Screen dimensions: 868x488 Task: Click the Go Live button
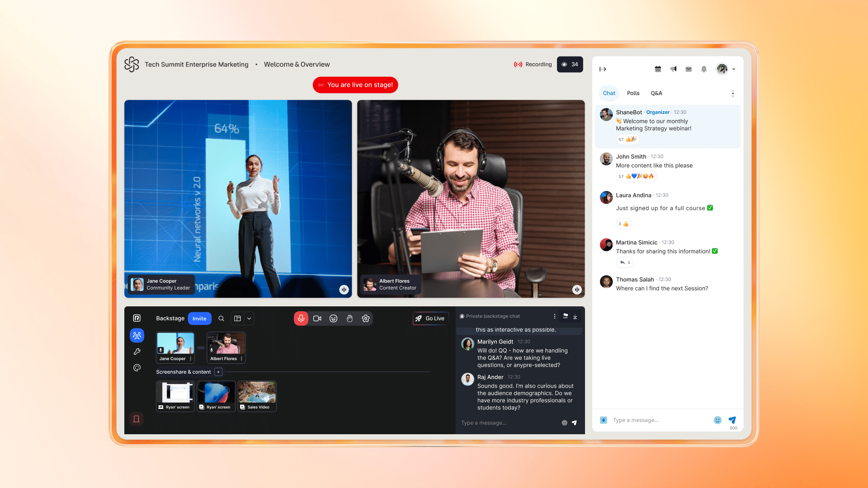[430, 319]
